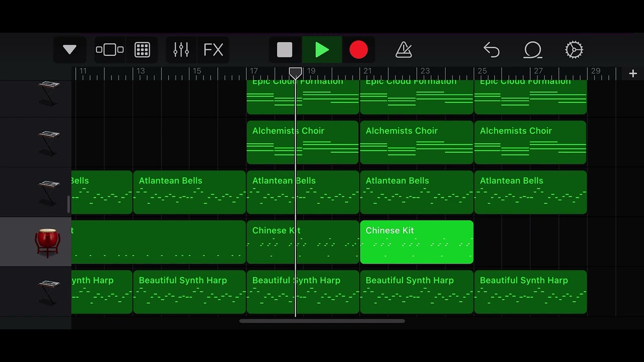Select Atlantean Bells region starting at bar 21

(417, 192)
